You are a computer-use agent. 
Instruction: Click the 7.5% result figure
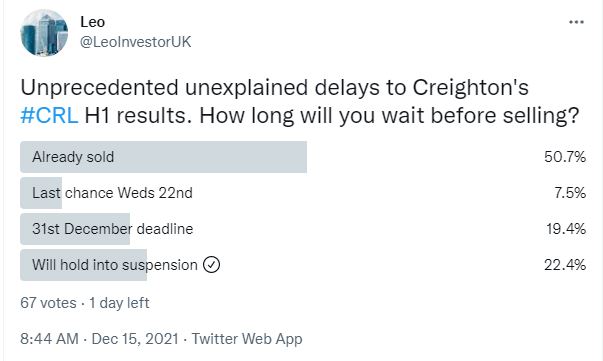(x=570, y=193)
